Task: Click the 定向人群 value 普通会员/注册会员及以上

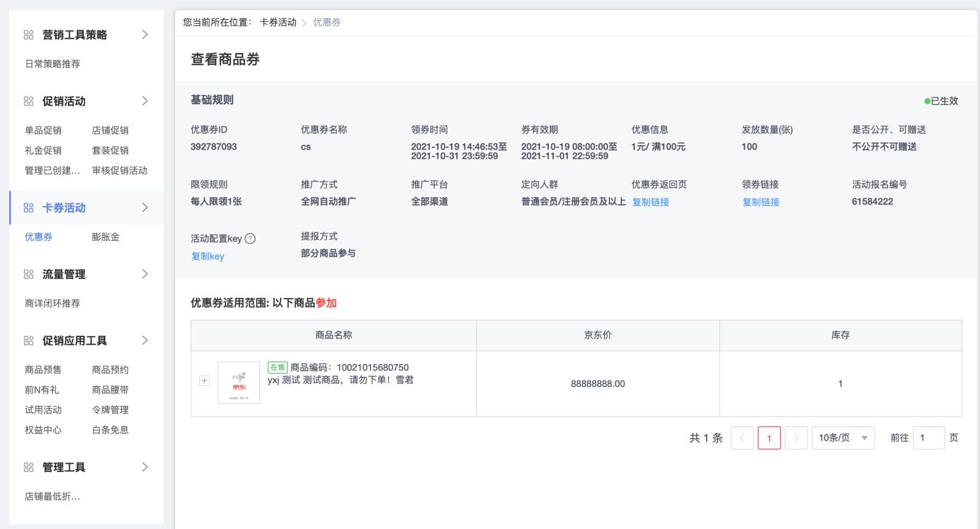Action: (x=573, y=201)
